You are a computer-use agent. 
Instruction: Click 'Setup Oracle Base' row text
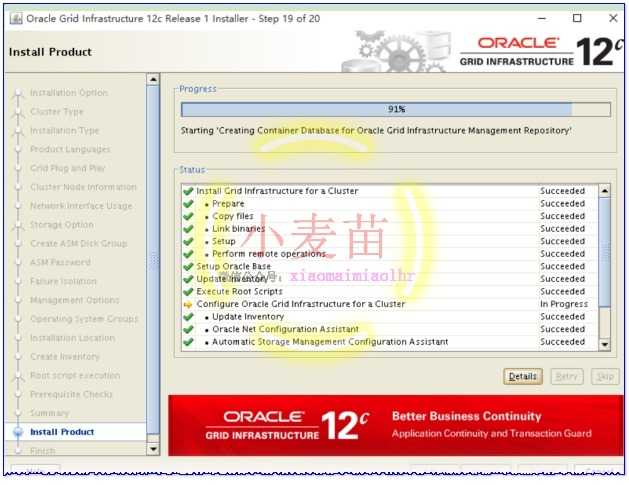(233, 266)
